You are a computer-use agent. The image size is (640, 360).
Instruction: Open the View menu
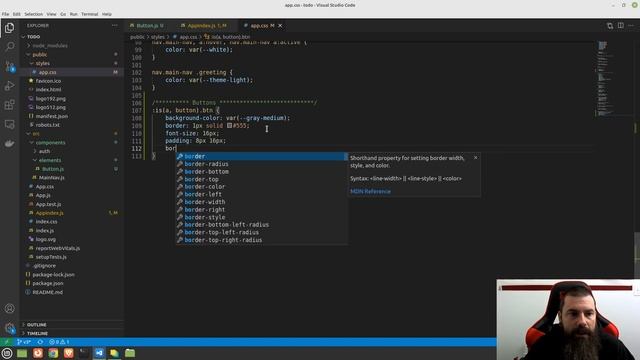click(51, 14)
